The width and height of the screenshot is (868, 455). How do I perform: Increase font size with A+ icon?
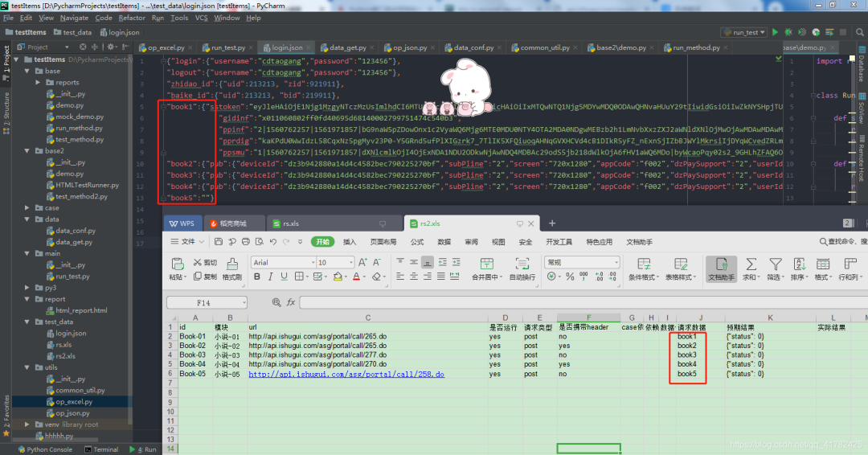[x=362, y=262]
